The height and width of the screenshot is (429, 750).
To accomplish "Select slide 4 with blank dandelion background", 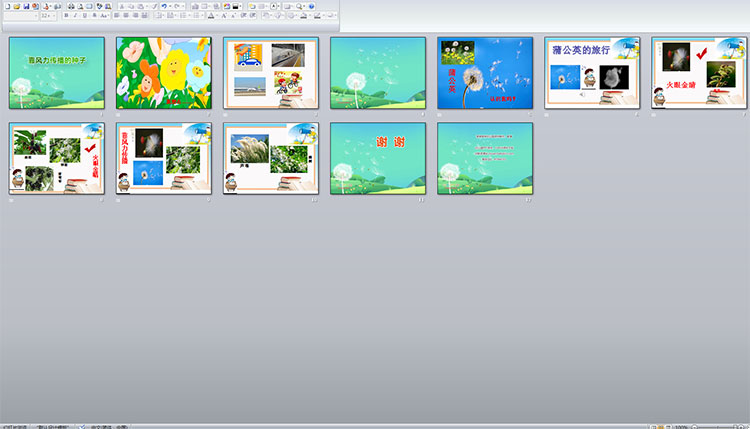I will (x=378, y=73).
